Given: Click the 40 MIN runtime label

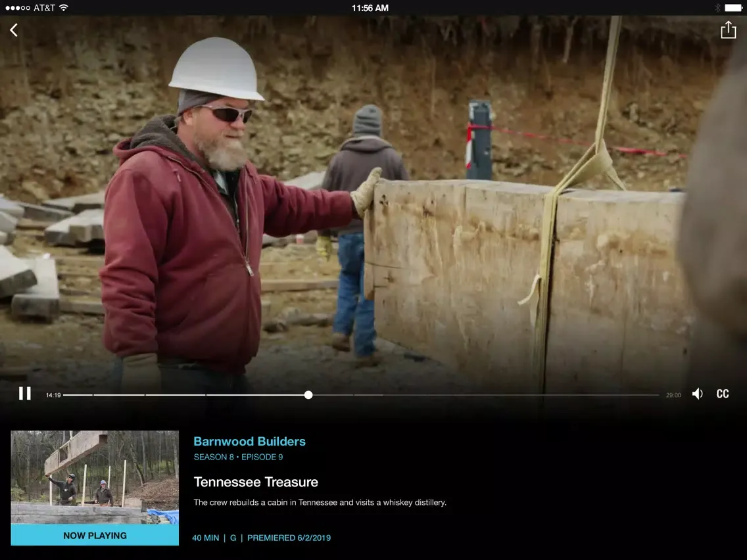Looking at the screenshot, I should pos(206,538).
